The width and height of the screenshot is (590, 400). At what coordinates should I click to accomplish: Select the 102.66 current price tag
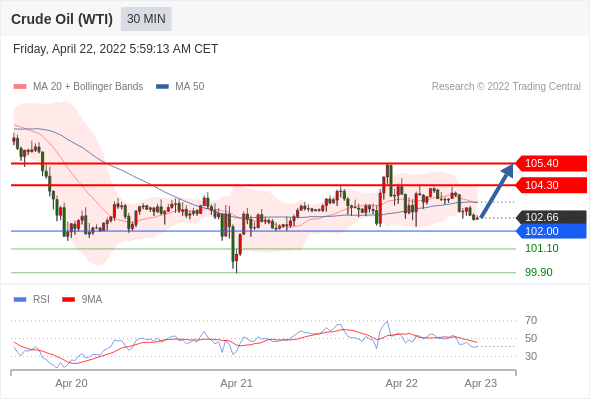(551, 217)
